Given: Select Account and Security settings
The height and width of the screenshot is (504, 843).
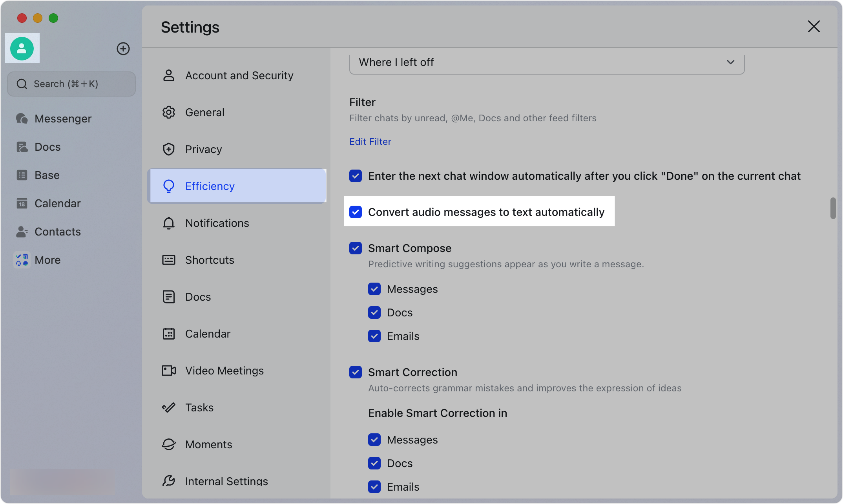Looking at the screenshot, I should (237, 75).
